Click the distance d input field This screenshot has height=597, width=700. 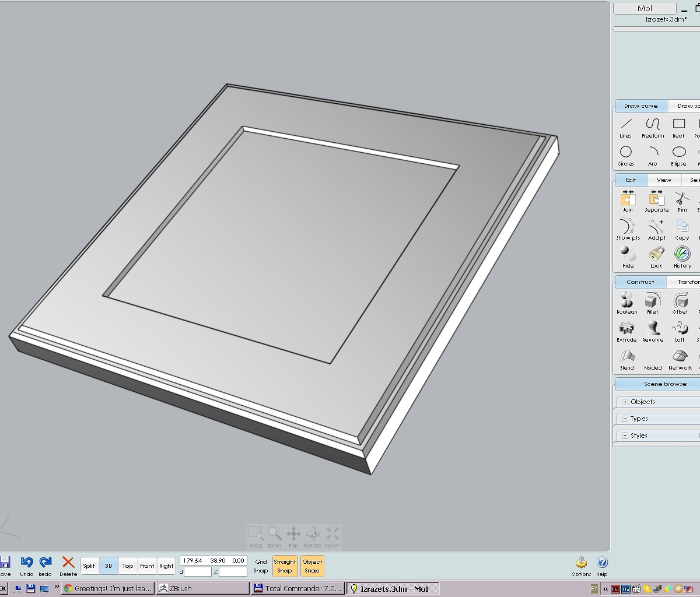pyautogui.click(x=198, y=572)
